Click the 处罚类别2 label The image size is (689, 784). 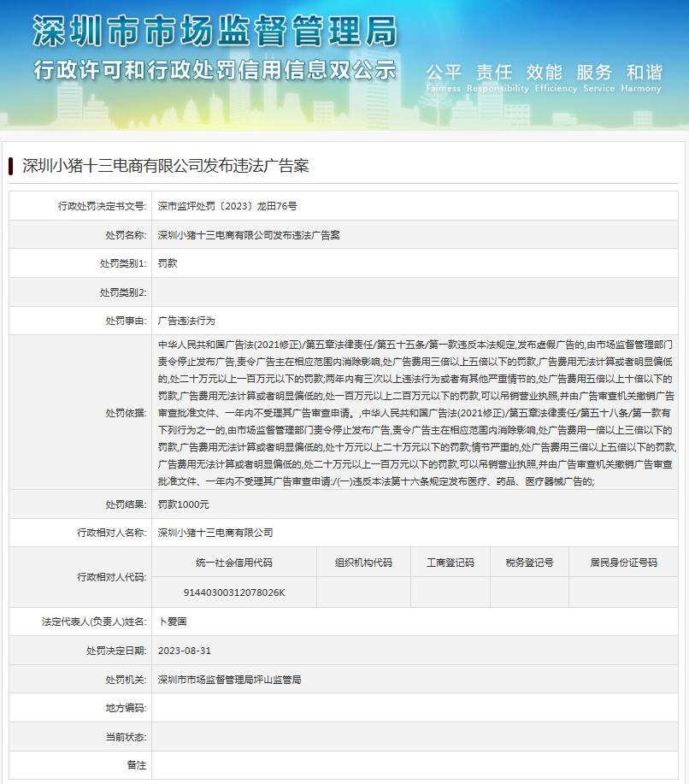pyautogui.click(x=123, y=292)
